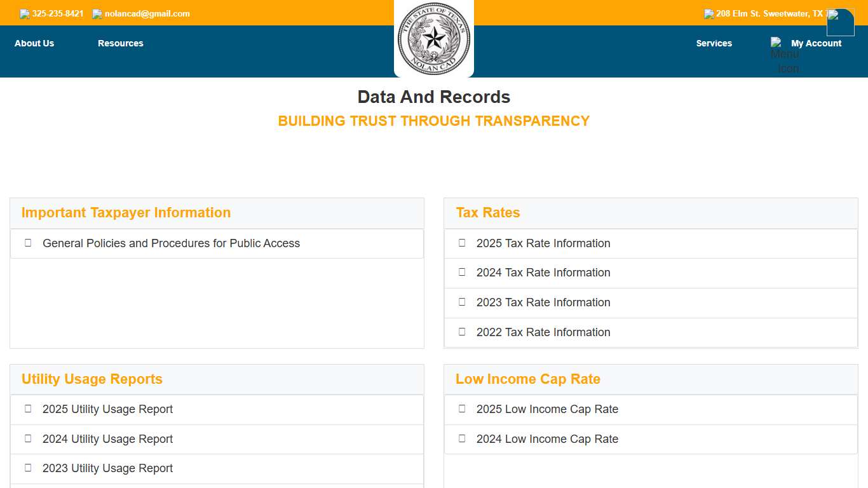Open the Resources menu
Screen dimensions: 868x488
pos(121,43)
